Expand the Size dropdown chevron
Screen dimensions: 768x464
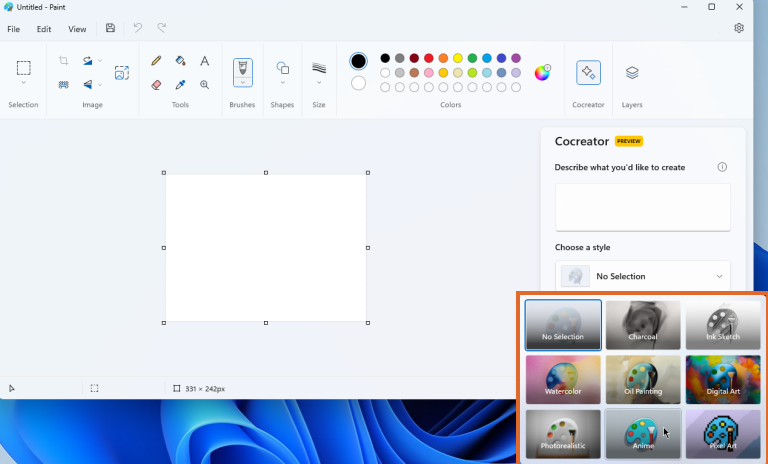click(319, 82)
